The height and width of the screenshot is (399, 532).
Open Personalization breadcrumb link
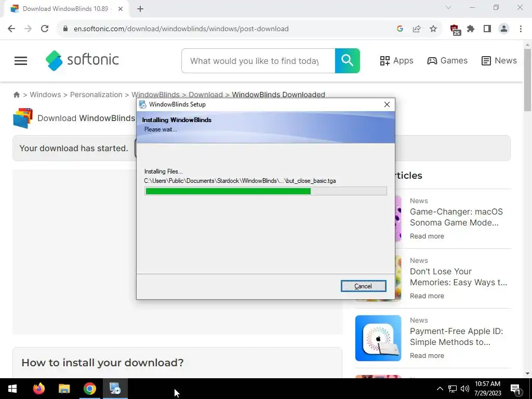click(96, 95)
